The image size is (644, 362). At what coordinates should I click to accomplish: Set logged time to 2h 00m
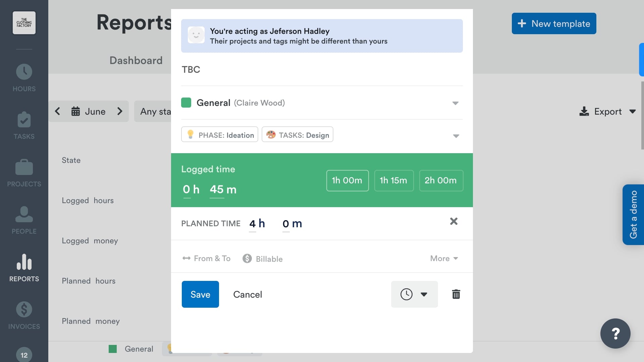(441, 180)
